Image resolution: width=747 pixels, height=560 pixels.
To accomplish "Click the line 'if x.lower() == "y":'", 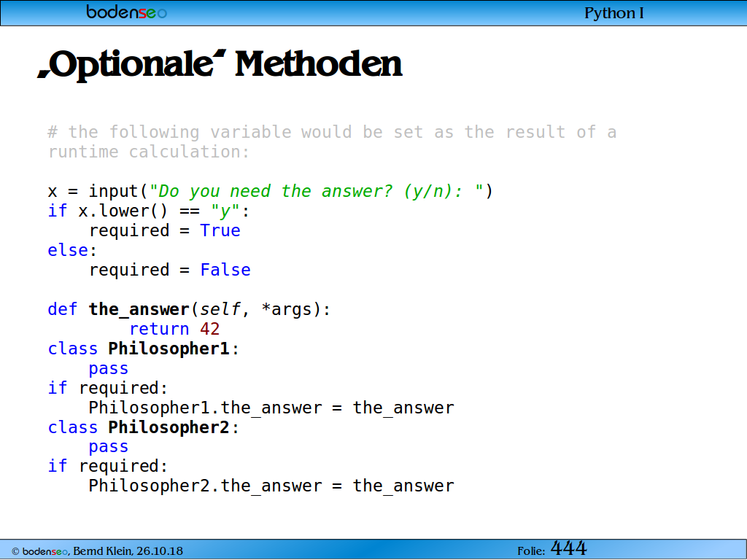I will click(149, 211).
